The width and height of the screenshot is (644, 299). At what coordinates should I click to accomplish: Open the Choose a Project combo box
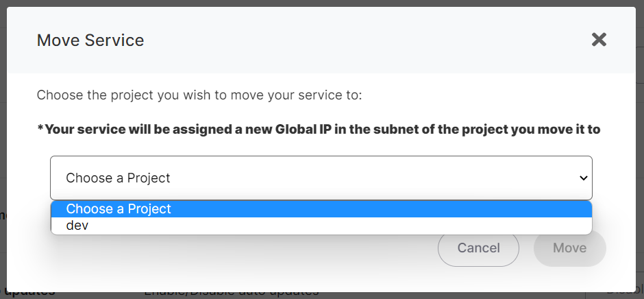(321, 178)
